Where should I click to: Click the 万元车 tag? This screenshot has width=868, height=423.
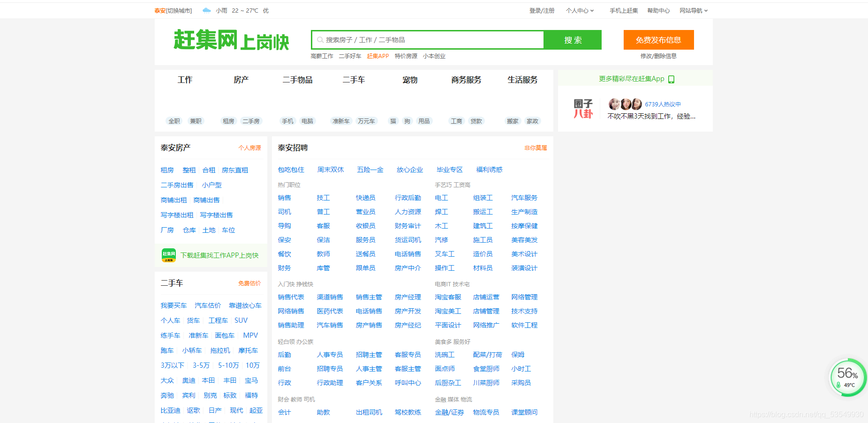click(x=366, y=121)
